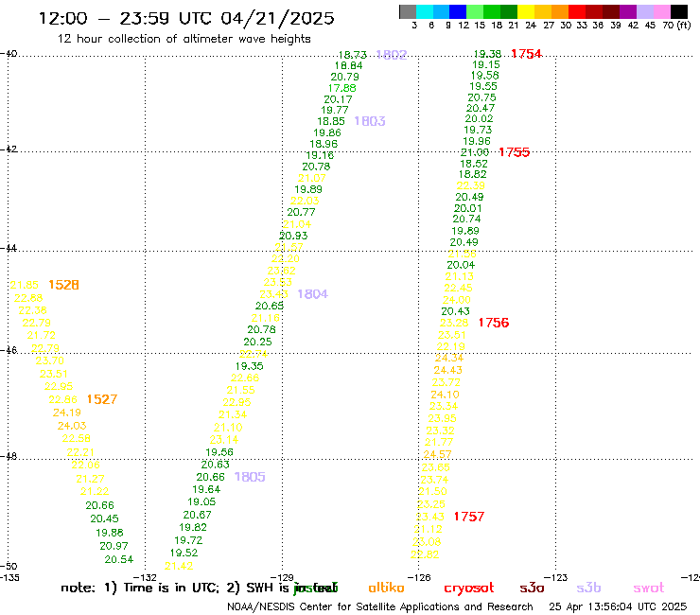Click the latitude axis label -48
The width and height of the screenshot is (700, 615).
pos(9,456)
